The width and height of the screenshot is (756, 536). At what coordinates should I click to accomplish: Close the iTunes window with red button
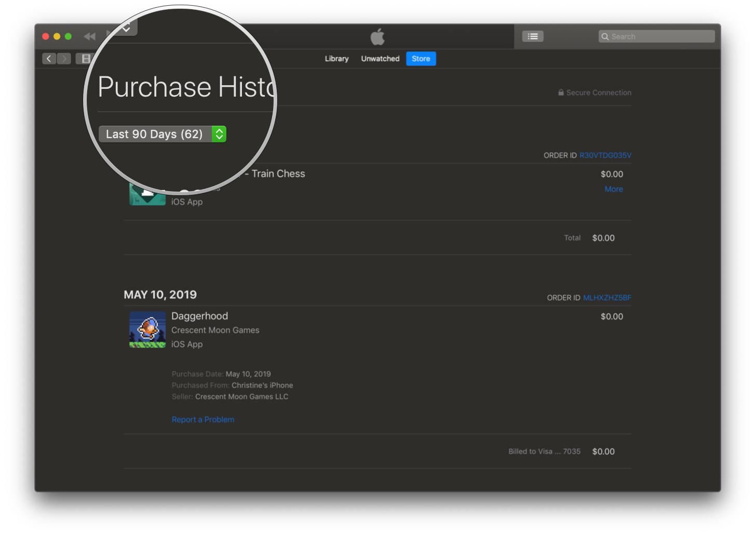click(46, 36)
